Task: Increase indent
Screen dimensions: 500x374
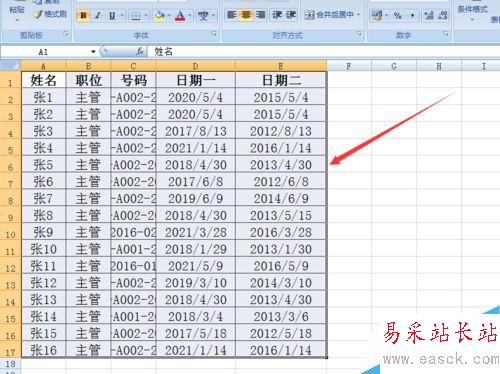Action: [x=291, y=15]
